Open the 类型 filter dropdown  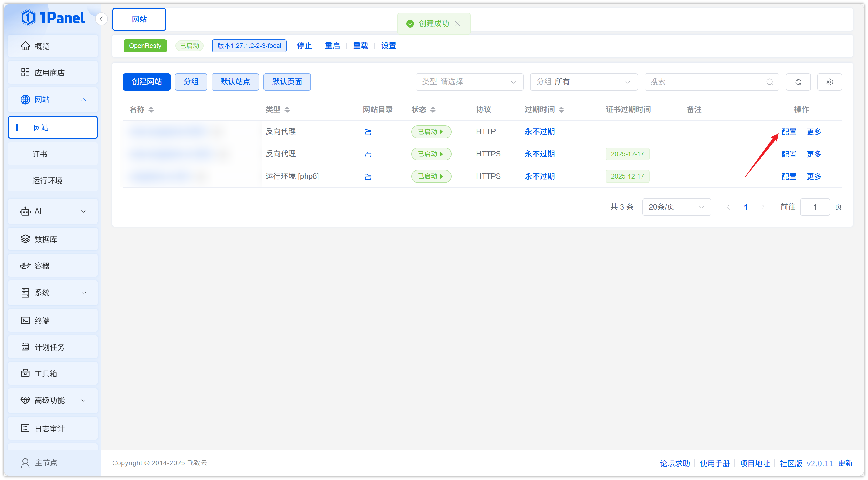tap(469, 82)
